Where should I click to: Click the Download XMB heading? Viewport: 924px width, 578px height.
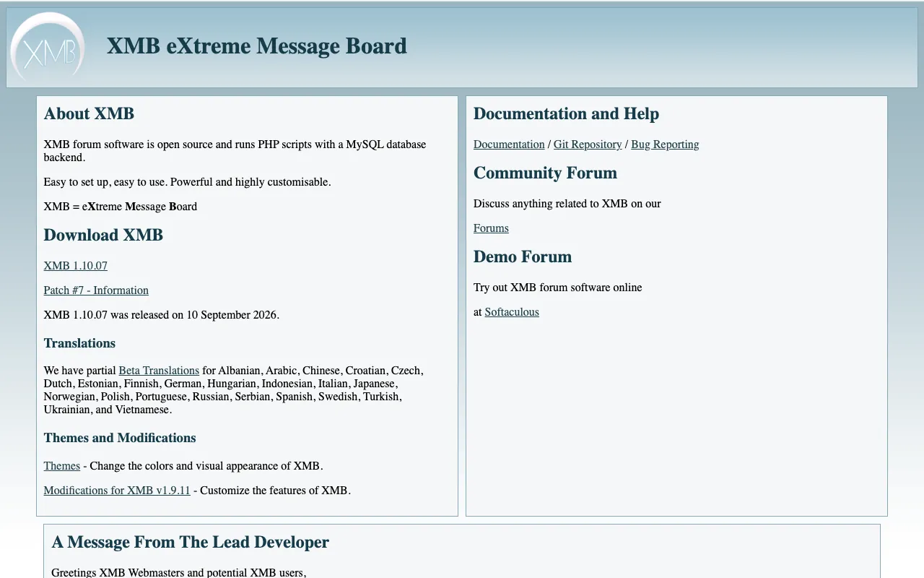click(x=103, y=236)
